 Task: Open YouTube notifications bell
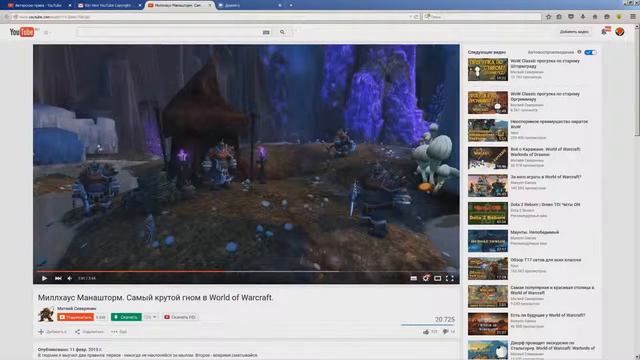tap(605, 31)
